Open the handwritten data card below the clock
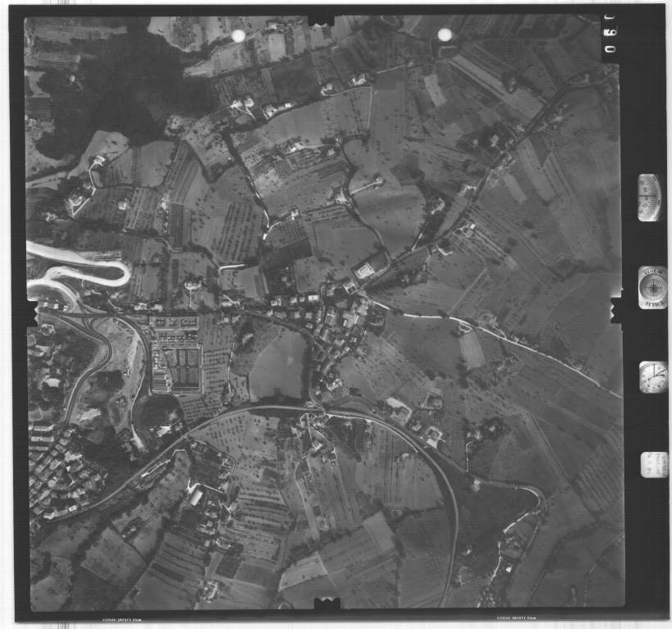The height and width of the screenshot is (629, 672). [654, 464]
